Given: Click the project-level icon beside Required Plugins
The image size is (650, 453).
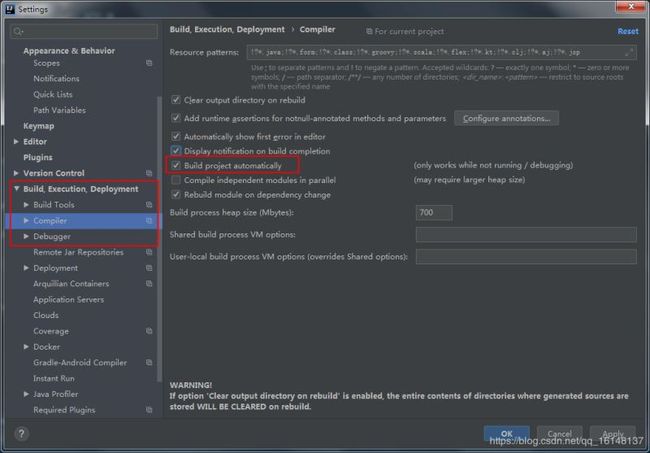Looking at the screenshot, I should pyautogui.click(x=149, y=410).
